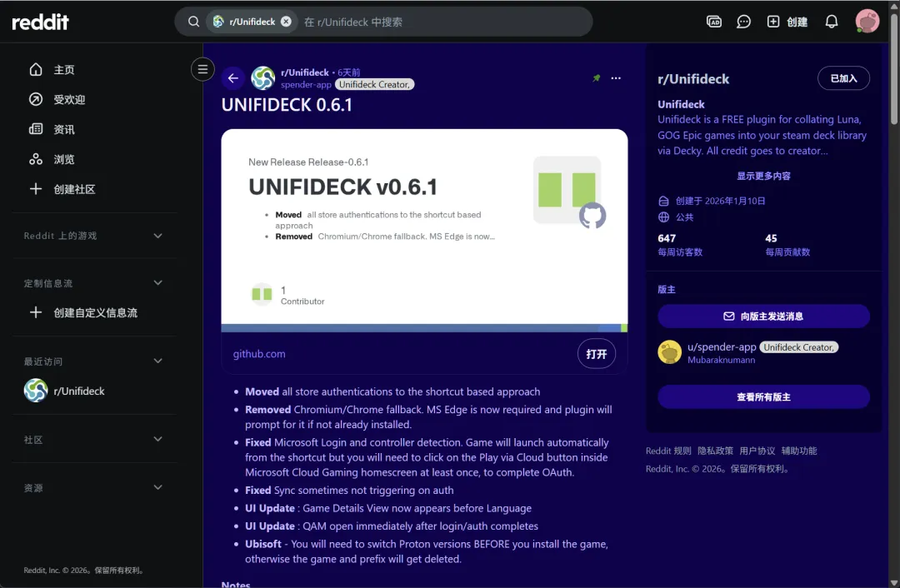The width and height of the screenshot is (900, 588).
Task: Click the create post button
Action: pos(787,22)
